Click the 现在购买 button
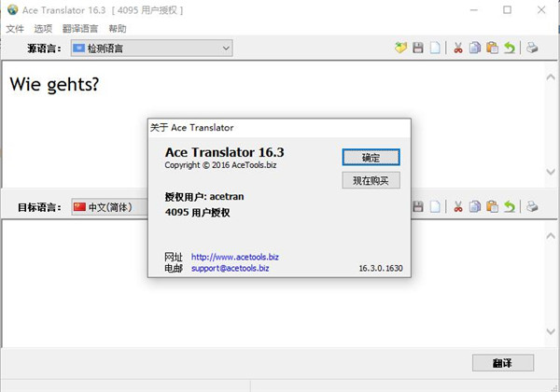Image resolution: width=560 pixels, height=392 pixels. pyautogui.click(x=371, y=180)
